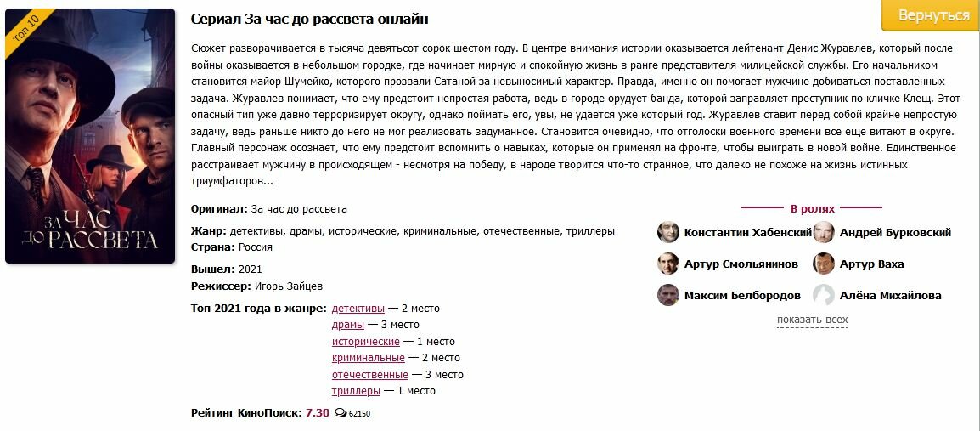Open the драмы genre link

[347, 324]
